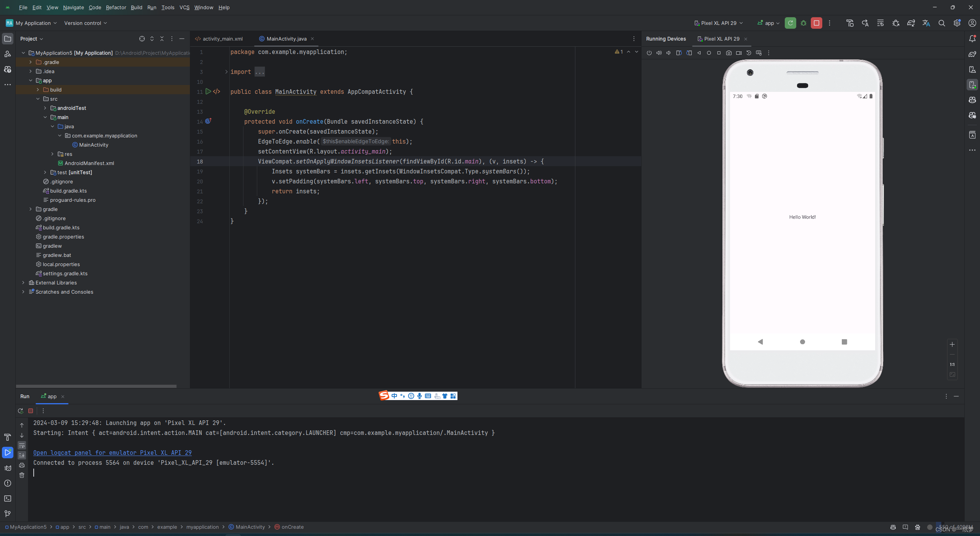The width and height of the screenshot is (980, 536).
Task: Click Search Everywhere magnifier icon
Action: pyautogui.click(x=942, y=23)
